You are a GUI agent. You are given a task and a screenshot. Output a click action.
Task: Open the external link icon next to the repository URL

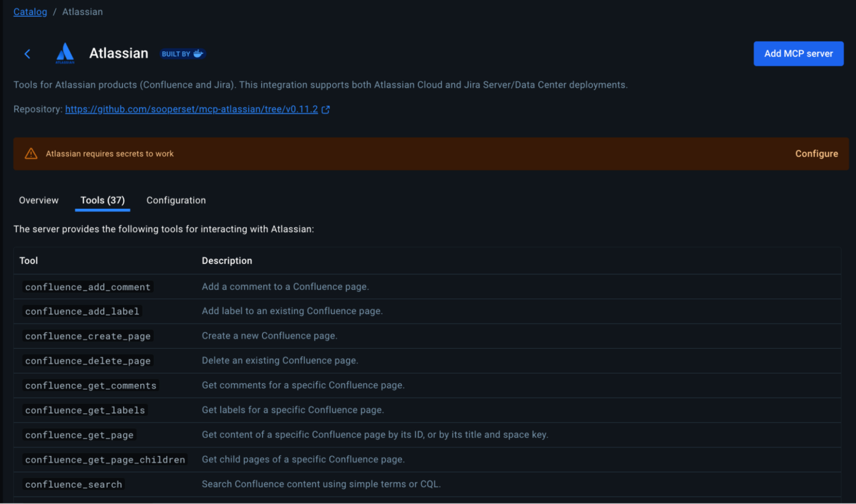coord(325,109)
